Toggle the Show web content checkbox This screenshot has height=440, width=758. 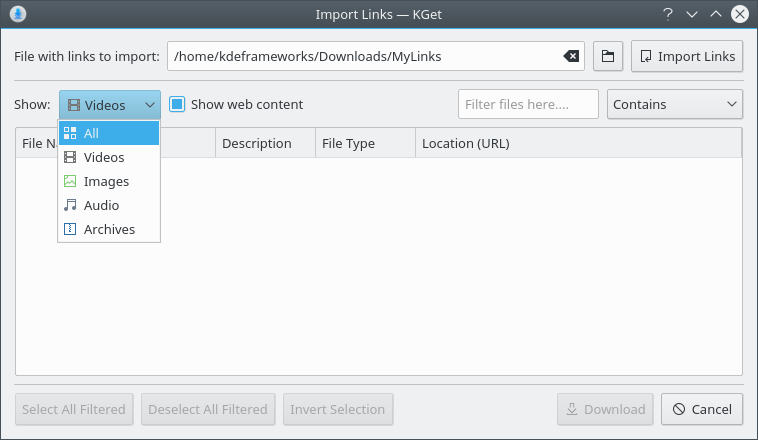(x=177, y=104)
